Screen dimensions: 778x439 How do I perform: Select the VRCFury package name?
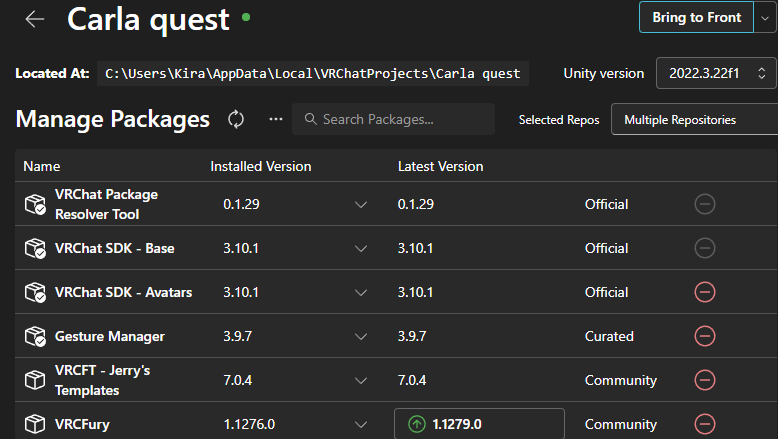coord(82,425)
